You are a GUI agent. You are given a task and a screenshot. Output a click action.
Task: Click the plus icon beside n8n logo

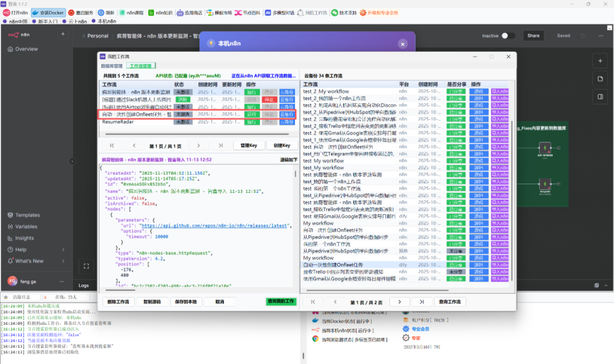coord(63,35)
